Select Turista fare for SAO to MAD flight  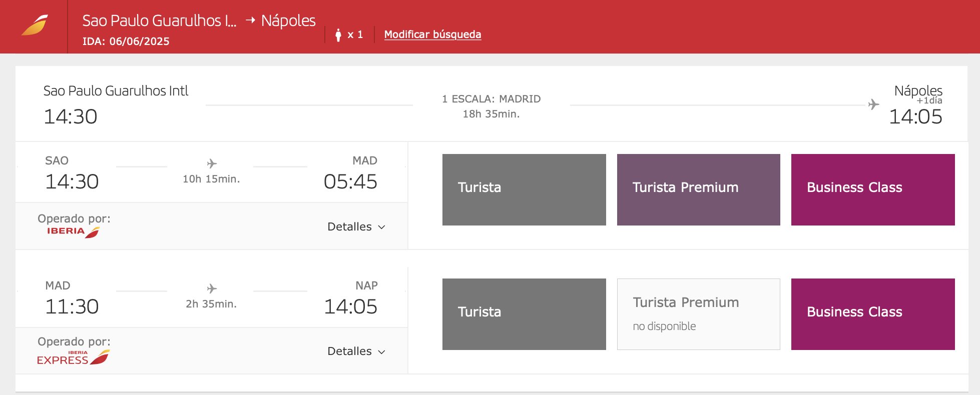[524, 189]
